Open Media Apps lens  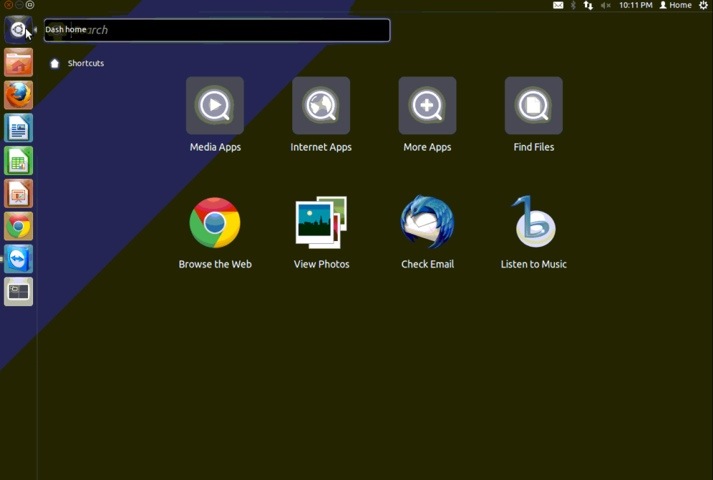tap(215, 106)
